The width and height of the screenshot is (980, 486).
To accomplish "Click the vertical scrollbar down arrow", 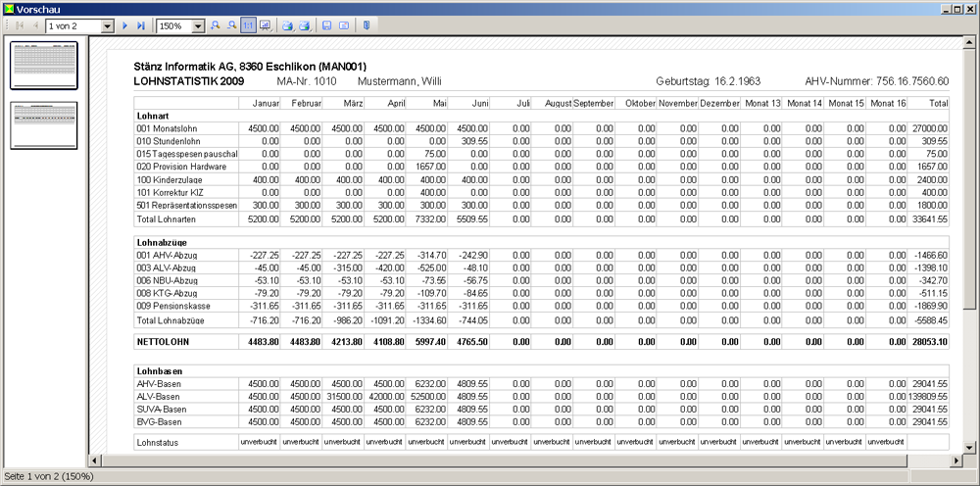I will pos(971,446).
